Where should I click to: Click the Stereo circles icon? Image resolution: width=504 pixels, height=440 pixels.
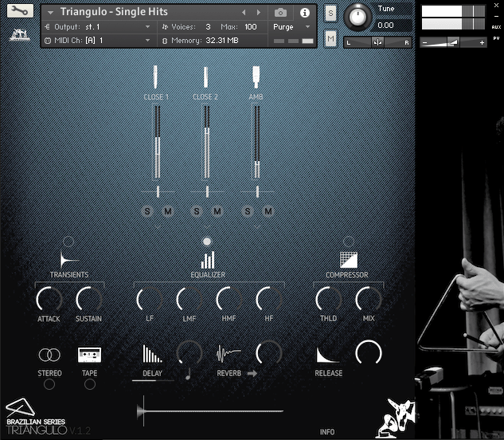(49, 355)
